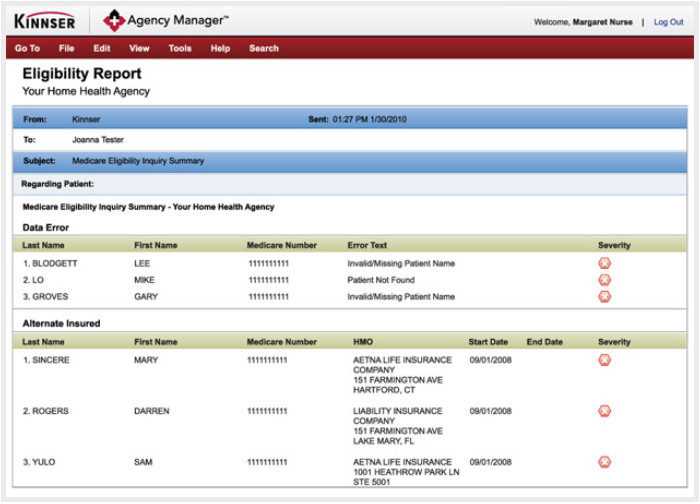This screenshot has height=504, width=700.
Task: Click first name GARY
Action: point(146,296)
